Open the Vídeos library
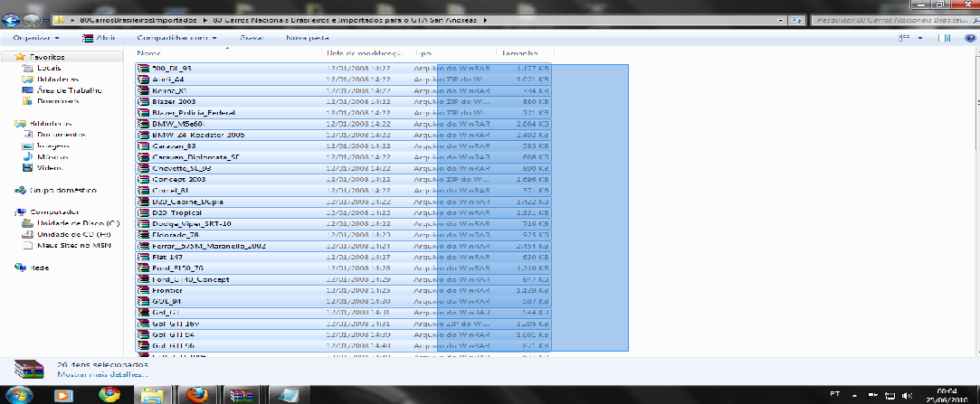The image size is (980, 404). 50,168
